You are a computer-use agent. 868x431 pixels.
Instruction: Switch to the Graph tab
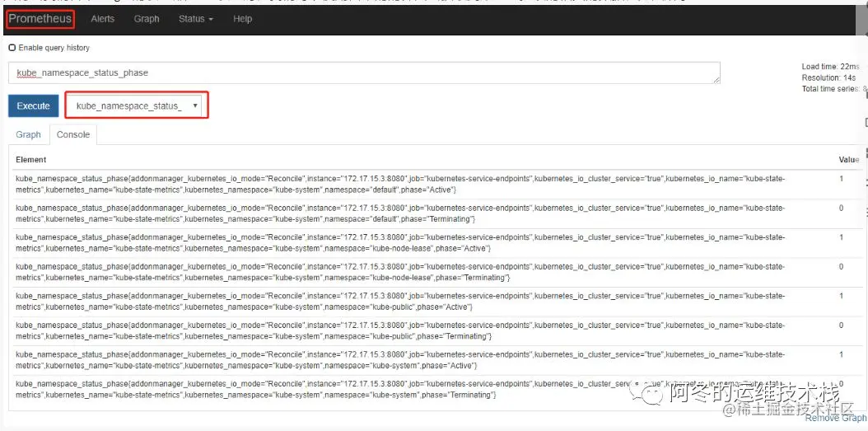(28, 134)
